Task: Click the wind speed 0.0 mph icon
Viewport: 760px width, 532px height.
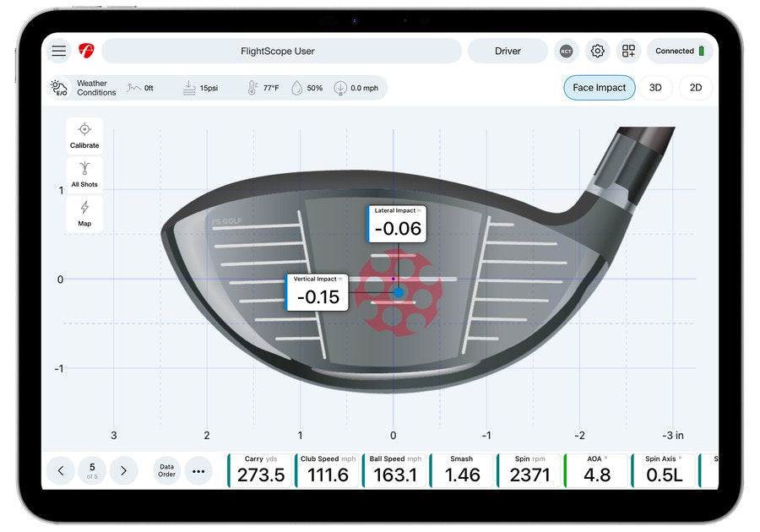Action: [340, 88]
